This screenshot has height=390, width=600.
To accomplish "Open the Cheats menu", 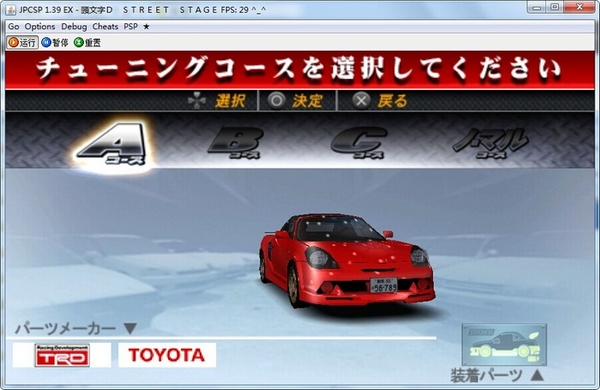I will tap(105, 26).
